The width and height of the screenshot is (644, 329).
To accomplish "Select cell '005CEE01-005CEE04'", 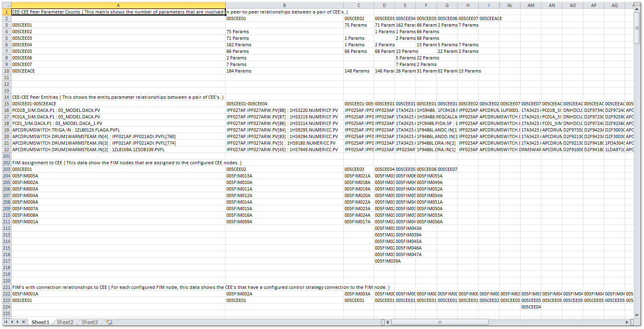I will [284, 104].
